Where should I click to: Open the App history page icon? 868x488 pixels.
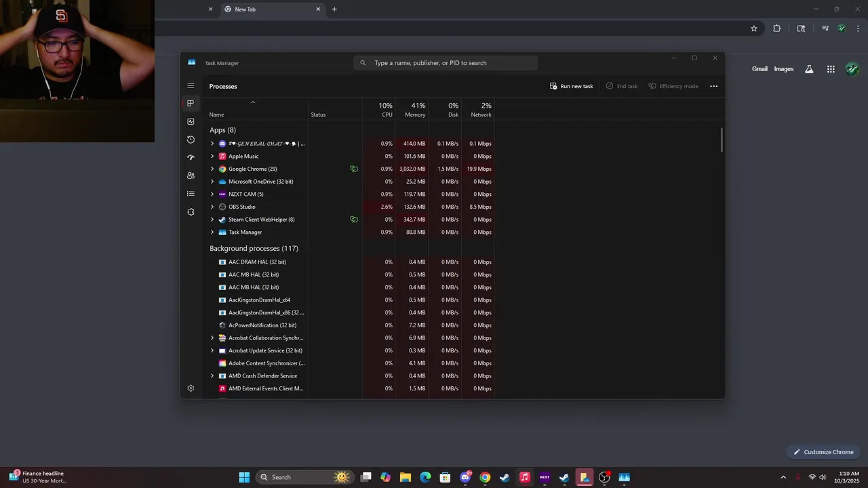[x=191, y=140]
